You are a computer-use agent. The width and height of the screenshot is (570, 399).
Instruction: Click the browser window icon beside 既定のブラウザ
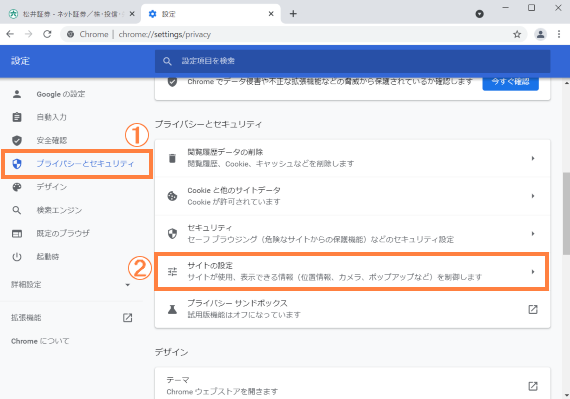(x=17, y=233)
